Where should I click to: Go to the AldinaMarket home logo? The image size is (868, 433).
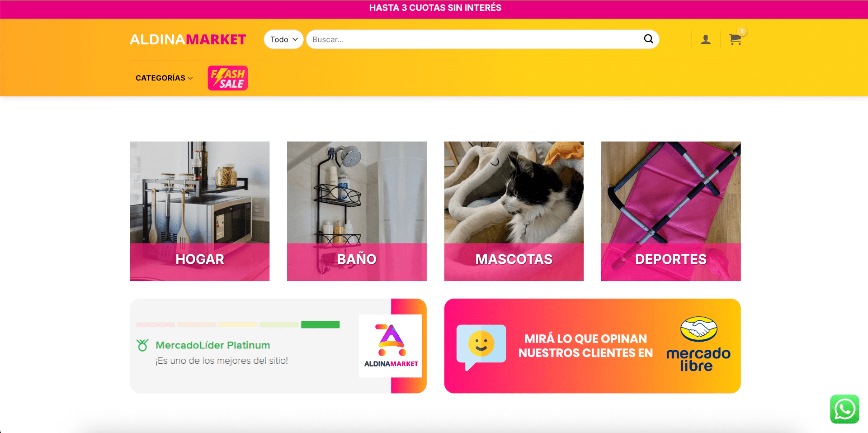tap(188, 39)
